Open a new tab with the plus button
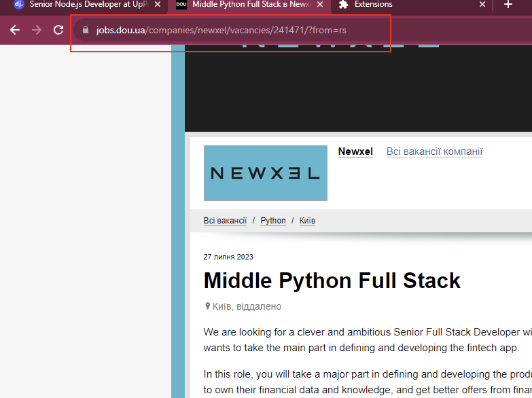 pyautogui.click(x=508, y=5)
